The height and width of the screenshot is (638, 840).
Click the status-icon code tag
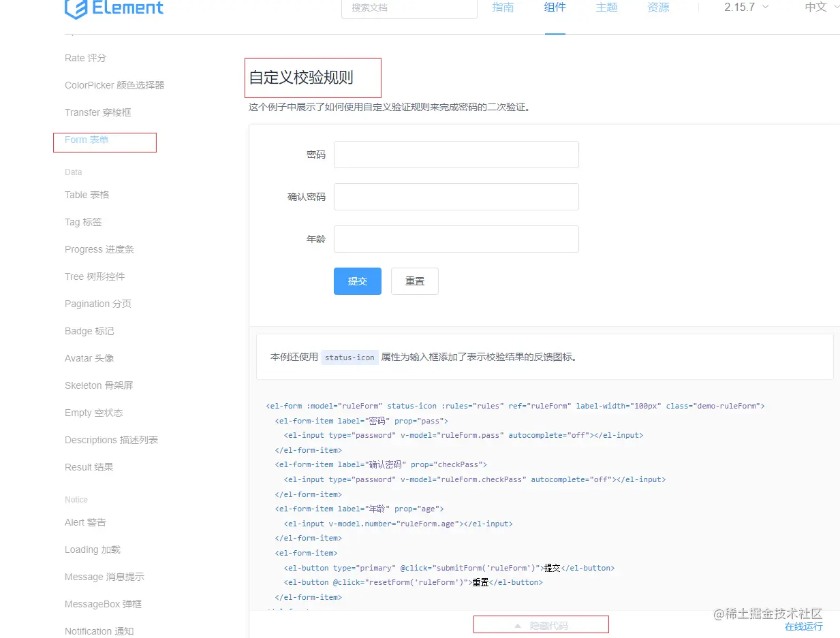coord(349,357)
